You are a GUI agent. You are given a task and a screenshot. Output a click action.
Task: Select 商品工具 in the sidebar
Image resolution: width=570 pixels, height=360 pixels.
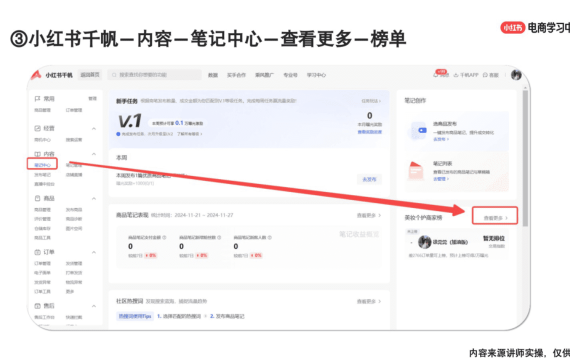(42, 238)
